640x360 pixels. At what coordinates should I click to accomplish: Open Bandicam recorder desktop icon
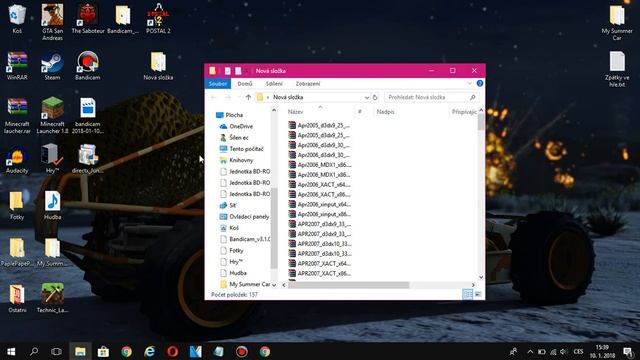click(x=87, y=65)
